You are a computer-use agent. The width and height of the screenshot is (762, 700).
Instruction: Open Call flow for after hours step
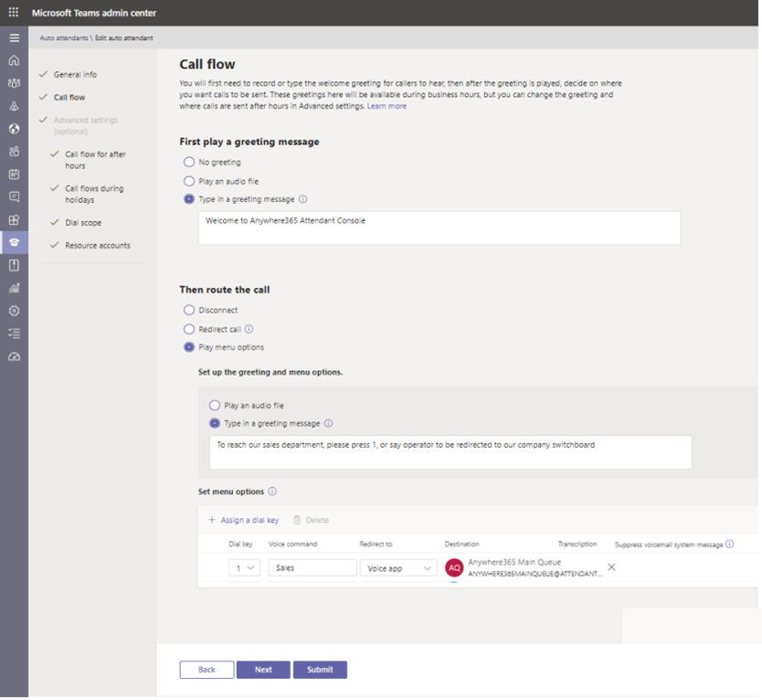(95, 160)
